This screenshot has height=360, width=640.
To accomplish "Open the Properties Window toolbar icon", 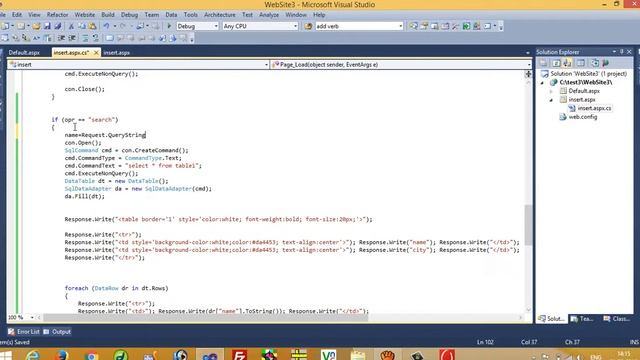I will 424,26.
